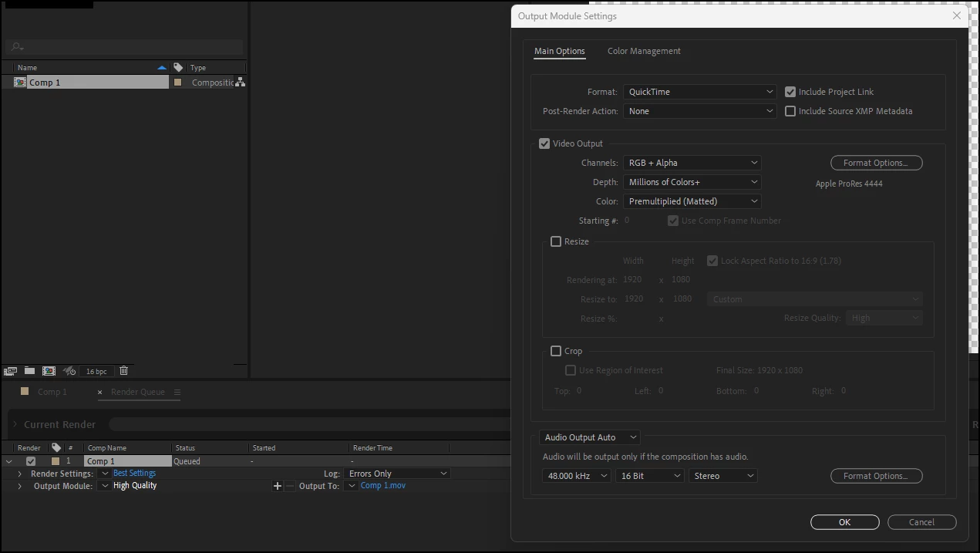Create a new folder in Project panel
980x553 pixels.
pos(29,371)
